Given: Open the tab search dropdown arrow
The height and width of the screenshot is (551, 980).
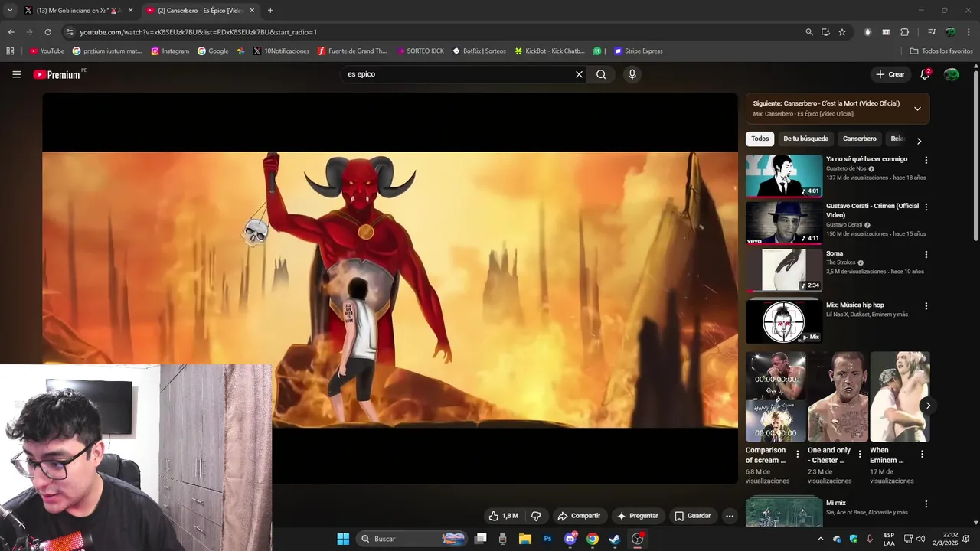Looking at the screenshot, I should [10, 11].
